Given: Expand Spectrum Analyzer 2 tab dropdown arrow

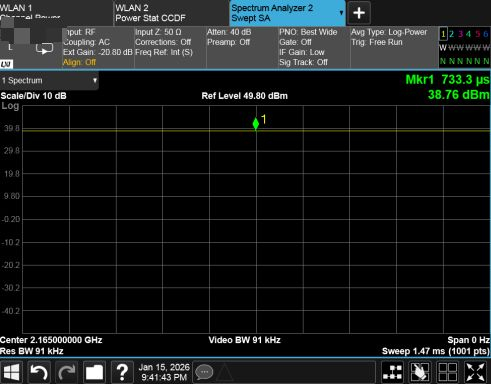Looking at the screenshot, I should click(341, 13).
